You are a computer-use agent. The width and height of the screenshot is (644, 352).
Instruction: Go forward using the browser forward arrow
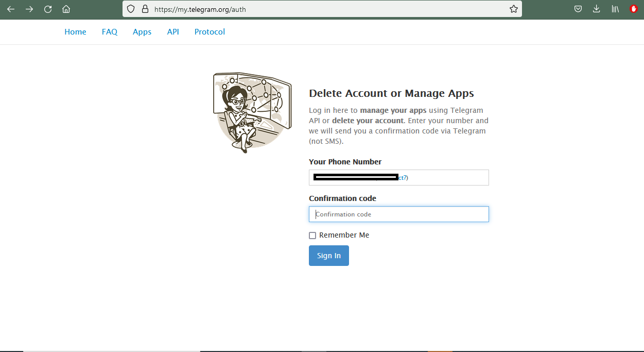29,9
